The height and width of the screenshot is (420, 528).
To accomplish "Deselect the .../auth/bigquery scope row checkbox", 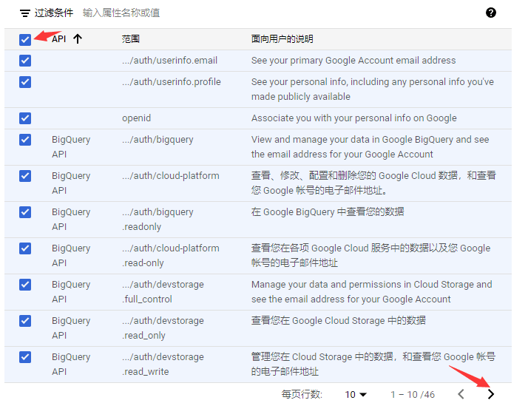I will point(25,140).
